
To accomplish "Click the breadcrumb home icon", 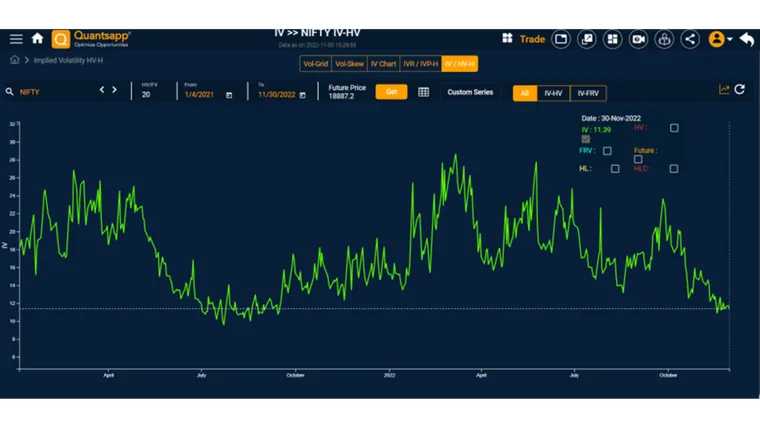I will coord(15,60).
